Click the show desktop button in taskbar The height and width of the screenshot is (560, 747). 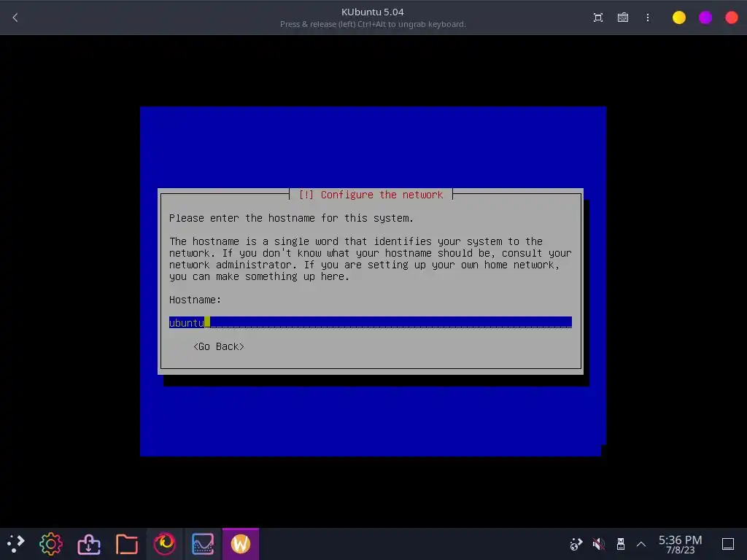728,544
